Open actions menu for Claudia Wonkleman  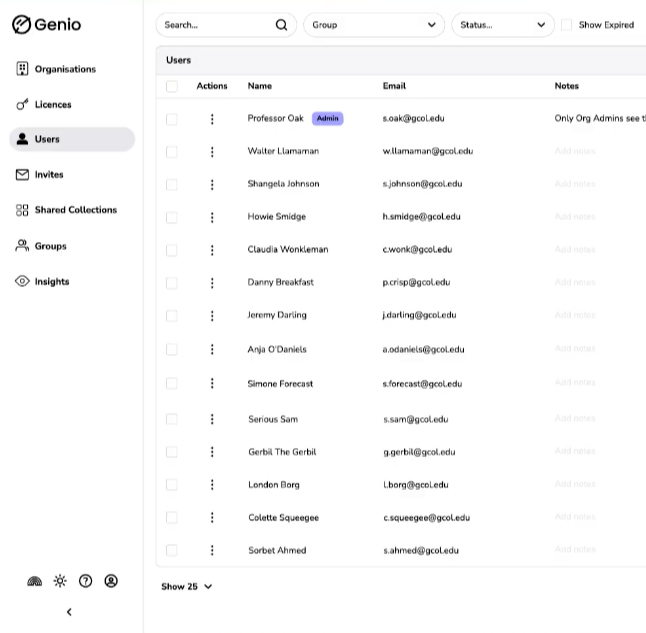click(212, 250)
